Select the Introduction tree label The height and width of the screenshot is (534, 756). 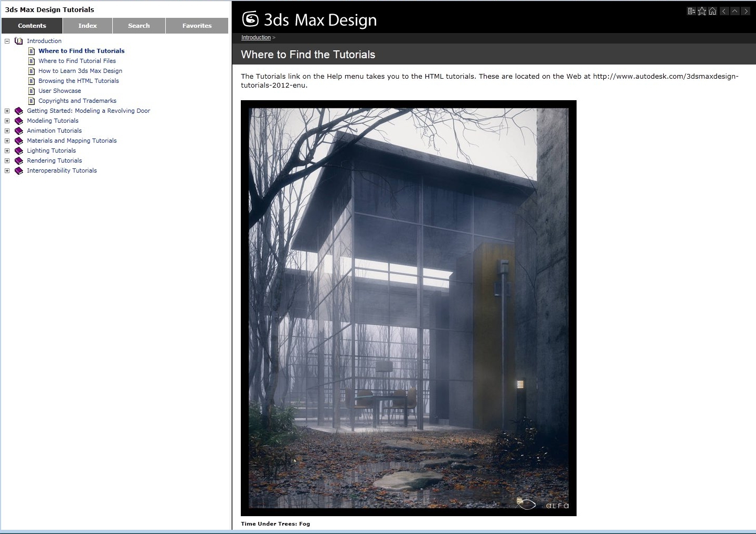point(44,41)
